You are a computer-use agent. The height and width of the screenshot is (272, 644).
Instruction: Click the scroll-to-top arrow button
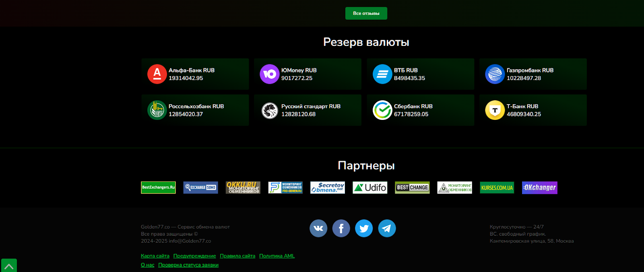pos(9,266)
